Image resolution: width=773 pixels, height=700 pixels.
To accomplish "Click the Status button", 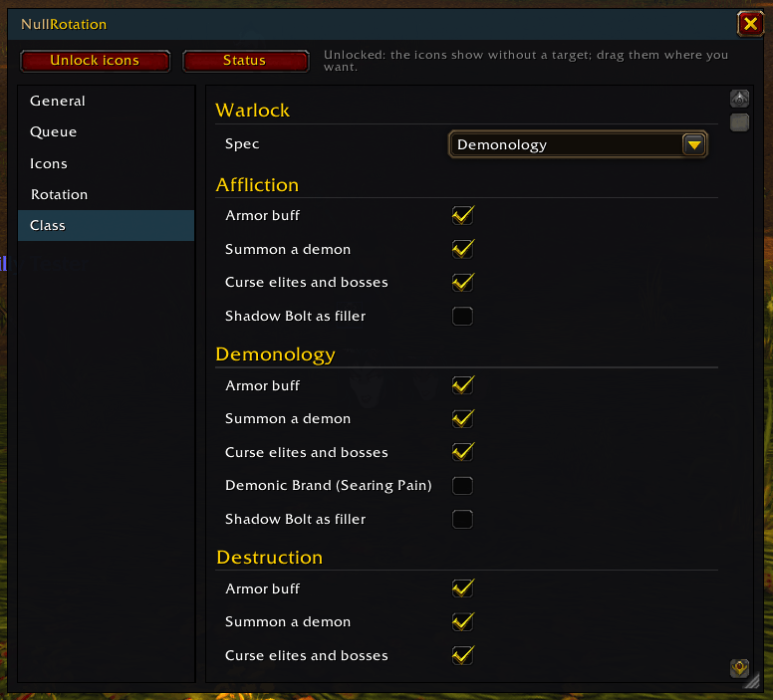I will point(245,61).
